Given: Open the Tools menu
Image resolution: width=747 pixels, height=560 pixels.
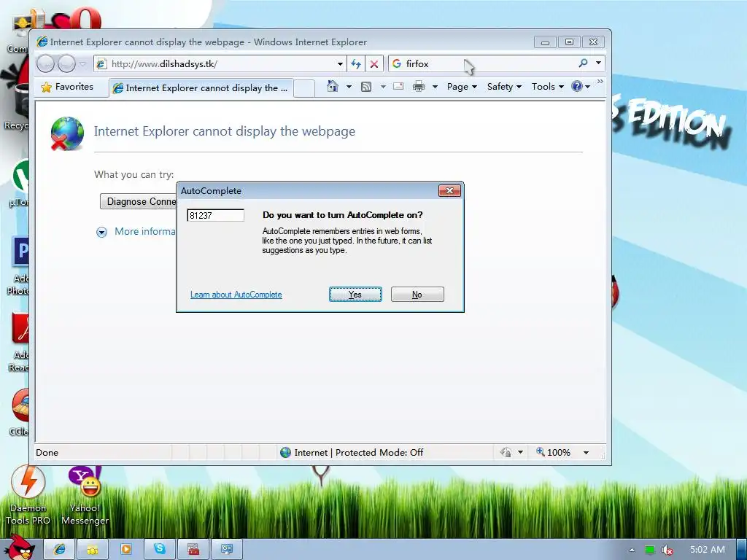Looking at the screenshot, I should [x=547, y=87].
